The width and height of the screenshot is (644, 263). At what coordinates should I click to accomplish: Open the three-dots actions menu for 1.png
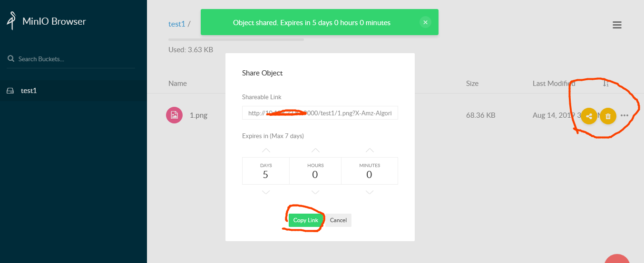pyautogui.click(x=624, y=115)
